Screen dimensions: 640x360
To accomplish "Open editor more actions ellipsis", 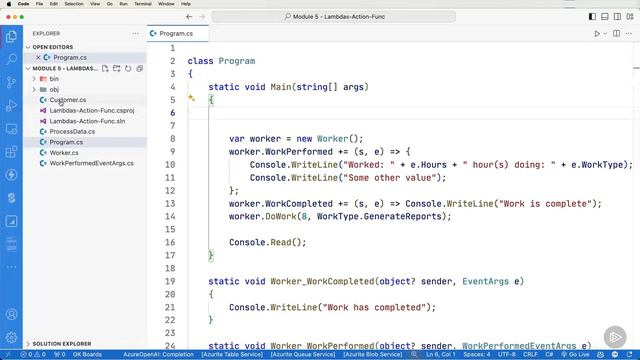I will pyautogui.click(x=629, y=33).
